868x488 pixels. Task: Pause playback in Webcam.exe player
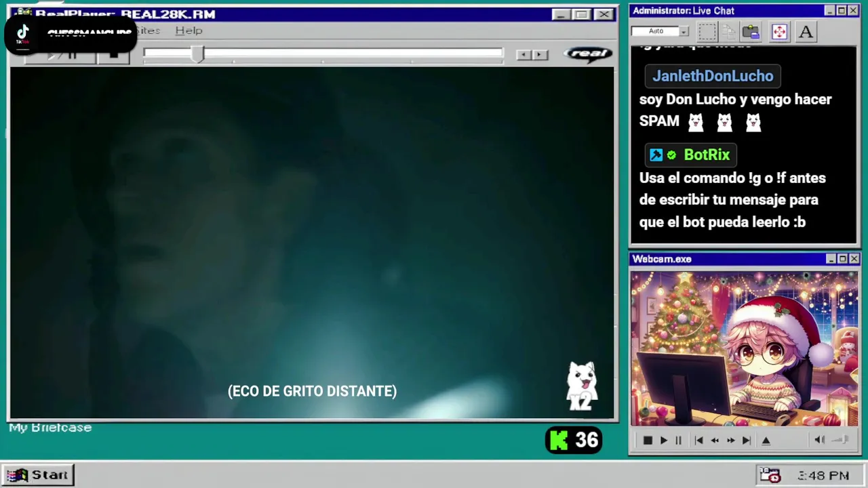coord(678,441)
